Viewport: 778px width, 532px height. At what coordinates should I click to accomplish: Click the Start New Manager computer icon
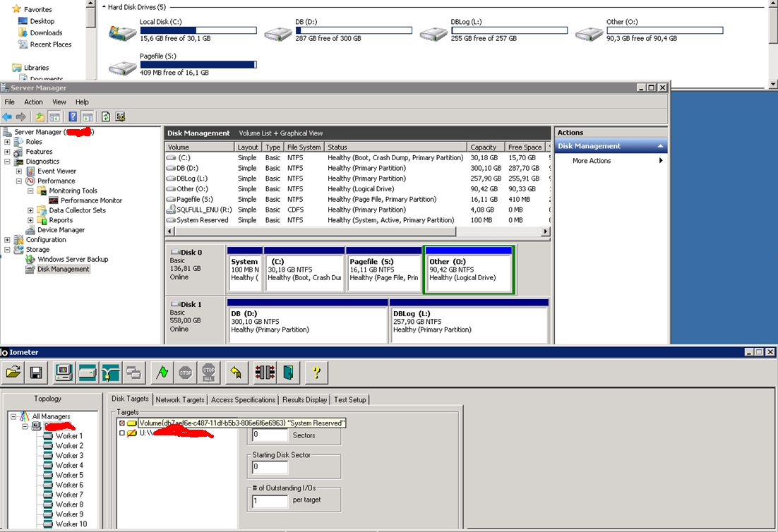pos(64,372)
